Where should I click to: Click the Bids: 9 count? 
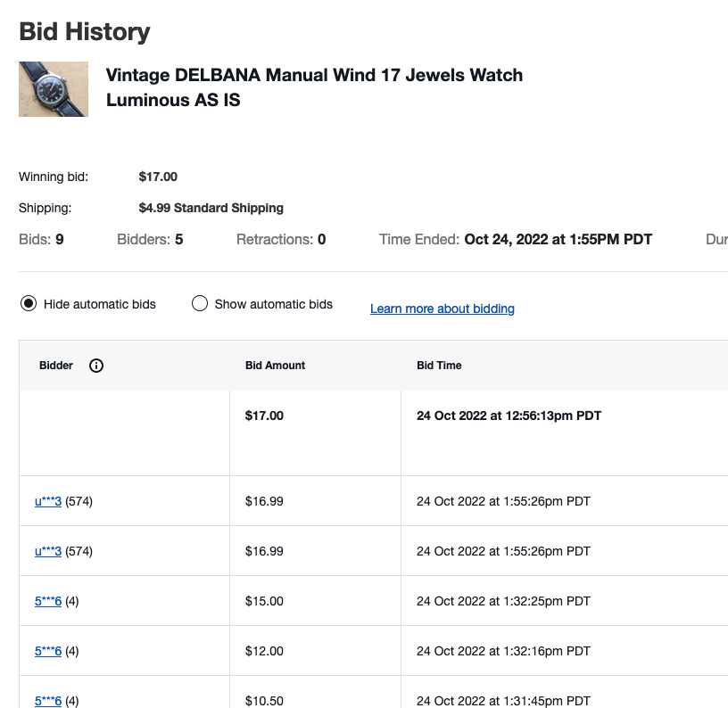(41, 239)
